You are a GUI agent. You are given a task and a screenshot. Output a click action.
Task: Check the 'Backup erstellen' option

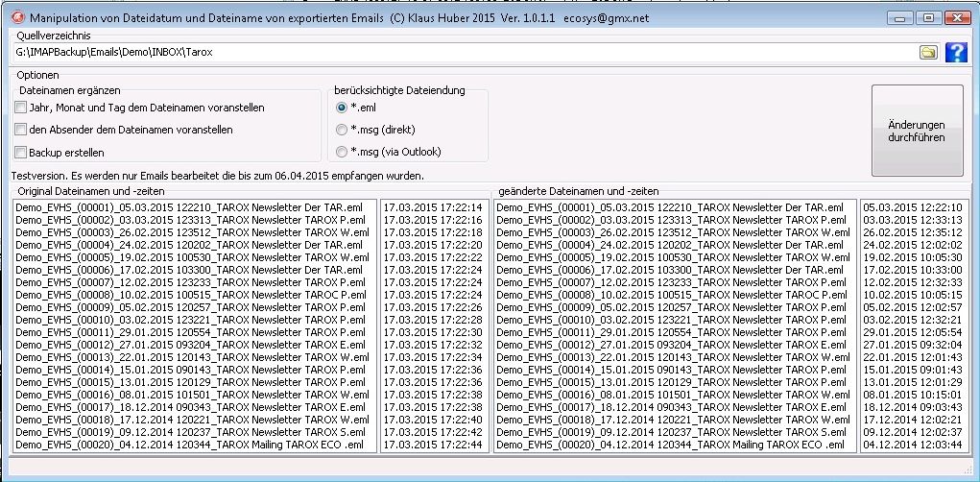(60, 153)
